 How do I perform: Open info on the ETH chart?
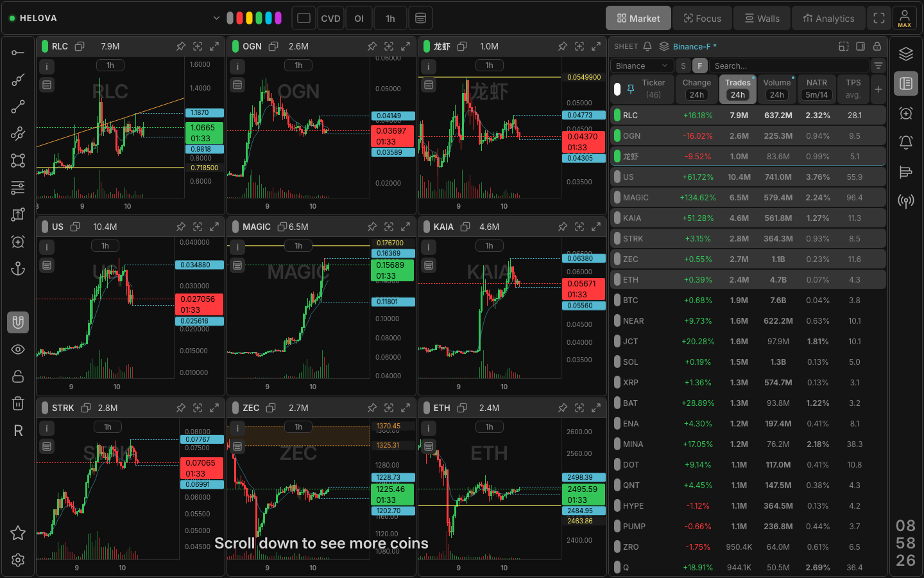pyautogui.click(x=429, y=428)
